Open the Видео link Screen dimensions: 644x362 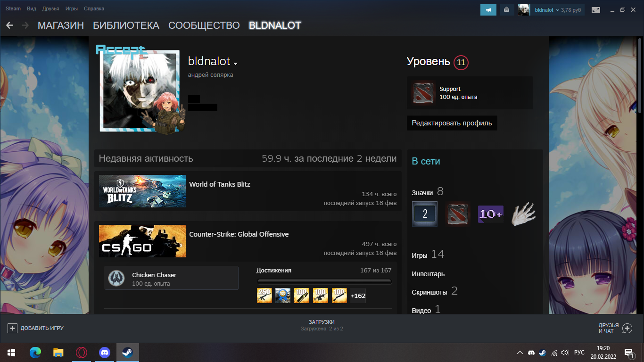[421, 311]
